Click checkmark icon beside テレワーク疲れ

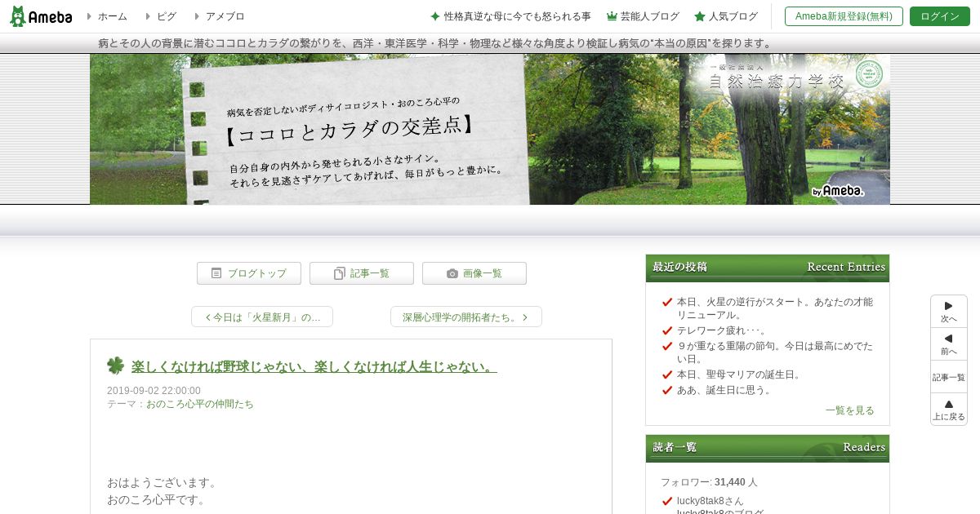tap(667, 330)
